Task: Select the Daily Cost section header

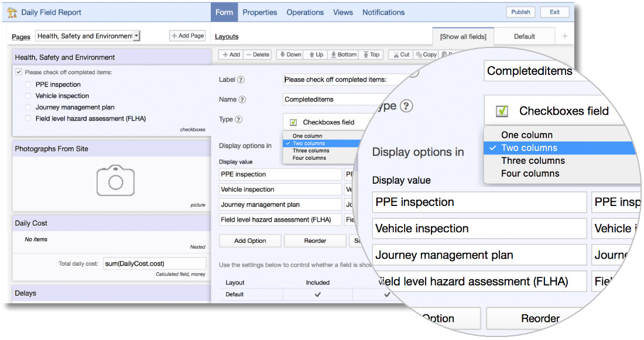Action: tap(111, 223)
